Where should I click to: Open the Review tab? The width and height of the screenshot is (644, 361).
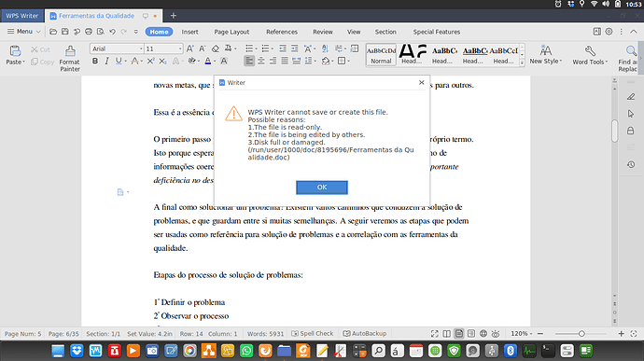click(x=323, y=32)
